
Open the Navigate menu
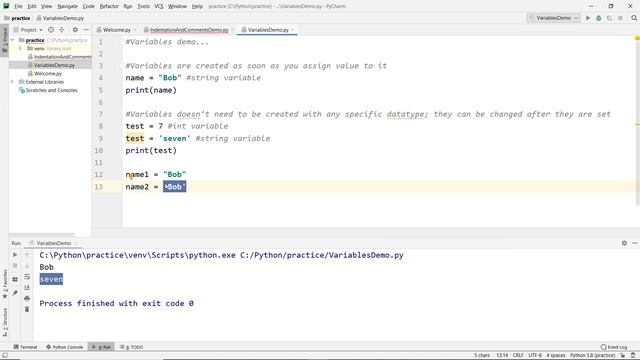click(67, 6)
